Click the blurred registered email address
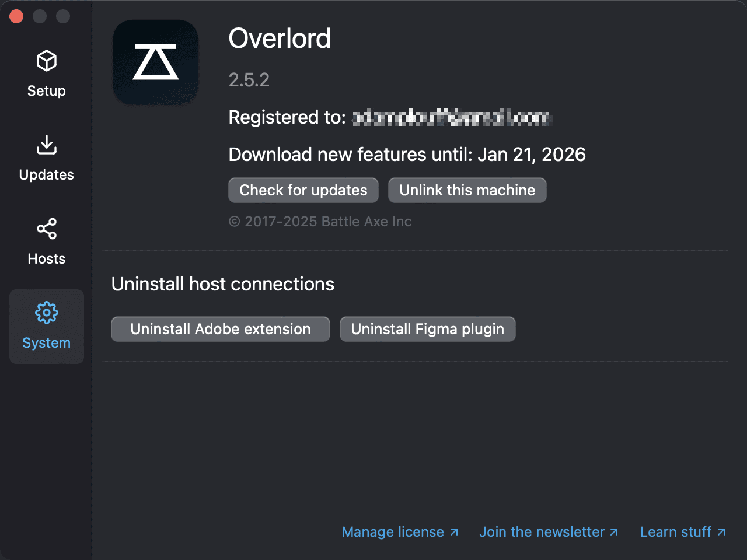This screenshot has height=560, width=747. pos(452,117)
